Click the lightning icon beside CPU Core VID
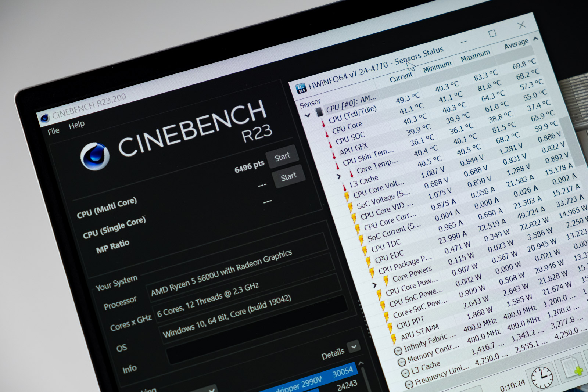The width and height of the screenshot is (588, 392). [x=354, y=219]
